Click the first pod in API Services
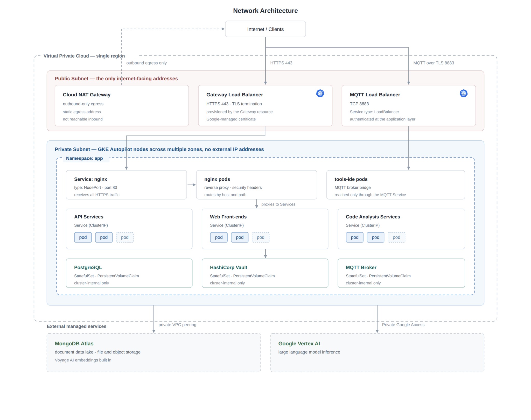The height and width of the screenshot is (420, 531). pyautogui.click(x=83, y=237)
